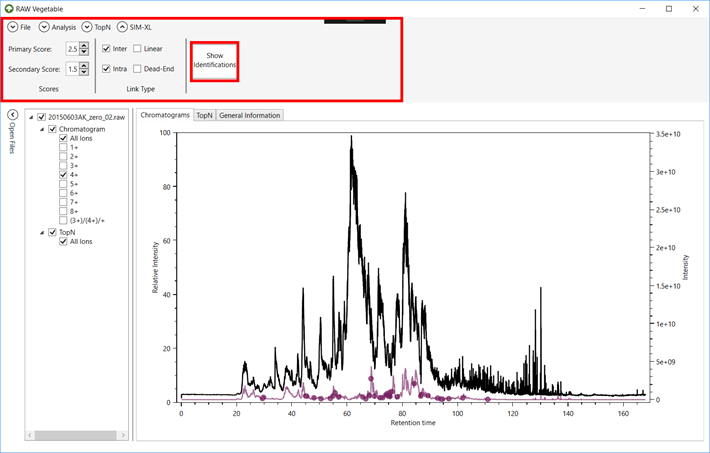Image resolution: width=710 pixels, height=453 pixels.
Task: Increase the Secondary Score value
Action: tap(84, 66)
